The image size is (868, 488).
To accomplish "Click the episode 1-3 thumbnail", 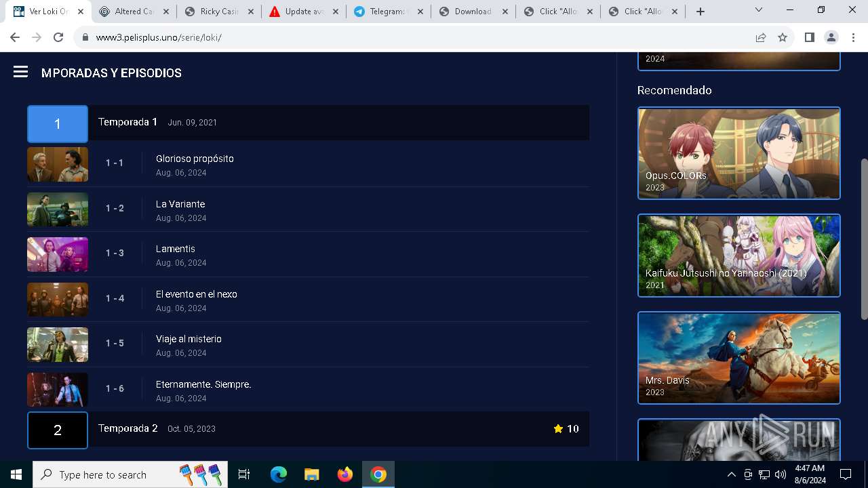I will pyautogui.click(x=58, y=254).
